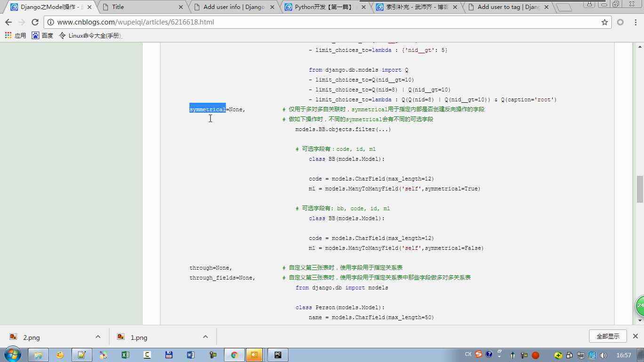This screenshot has width=644, height=362.
Task: Open the floppy-disk icon app in taskbar
Action: pos(169,355)
